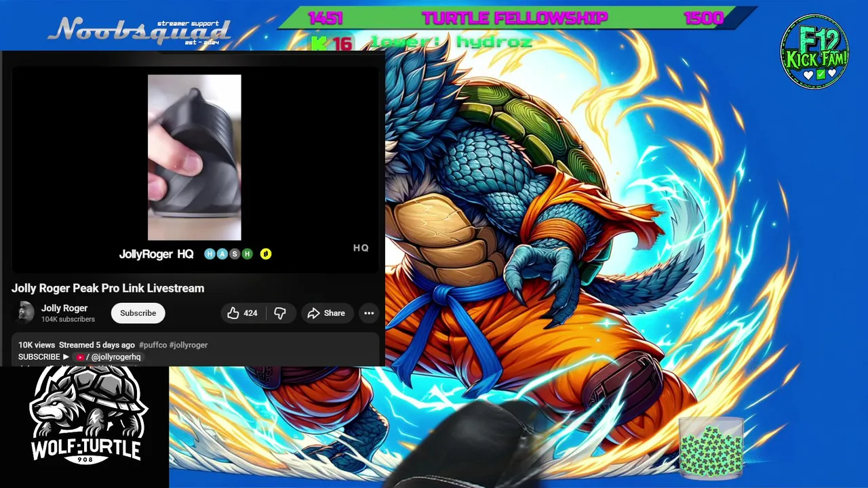868x488 pixels.
Task: Click the 'JollyRoger HQ' overlay text
Action: [x=156, y=254]
